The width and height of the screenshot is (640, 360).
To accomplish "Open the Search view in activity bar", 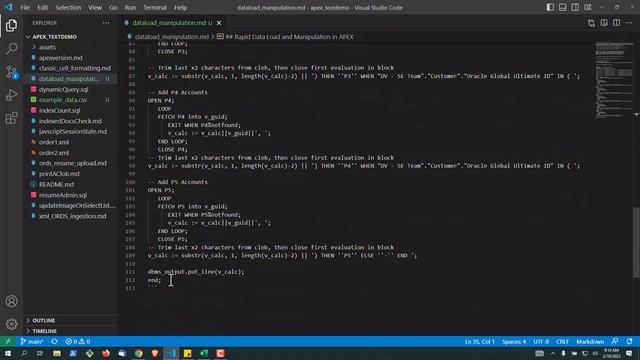I will pos(11,49).
